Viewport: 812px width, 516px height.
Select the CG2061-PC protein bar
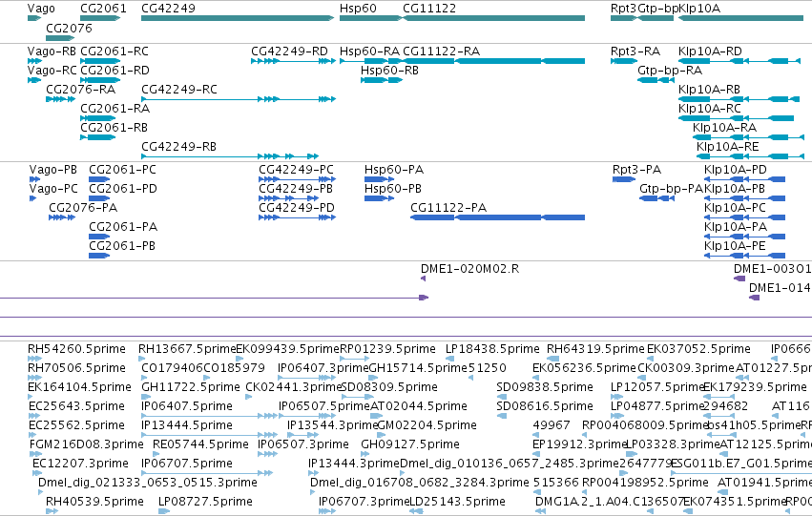pyautogui.click(x=99, y=179)
